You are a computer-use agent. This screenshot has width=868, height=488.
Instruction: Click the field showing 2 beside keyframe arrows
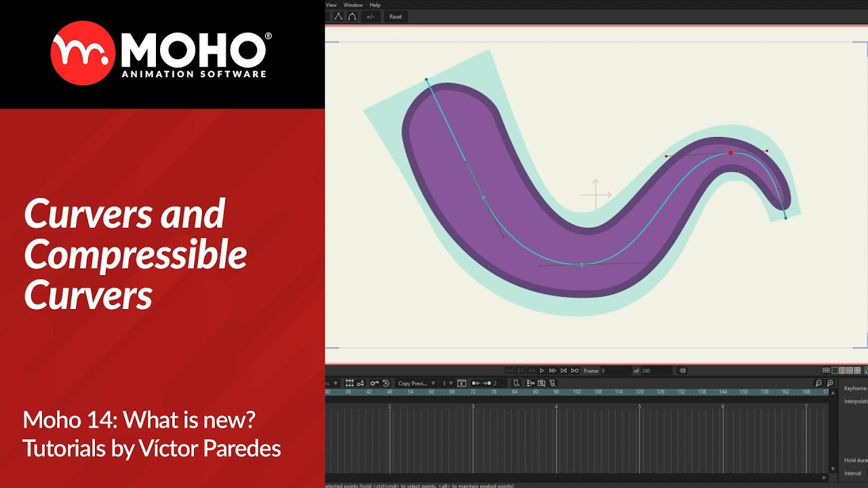pyautogui.click(x=500, y=383)
